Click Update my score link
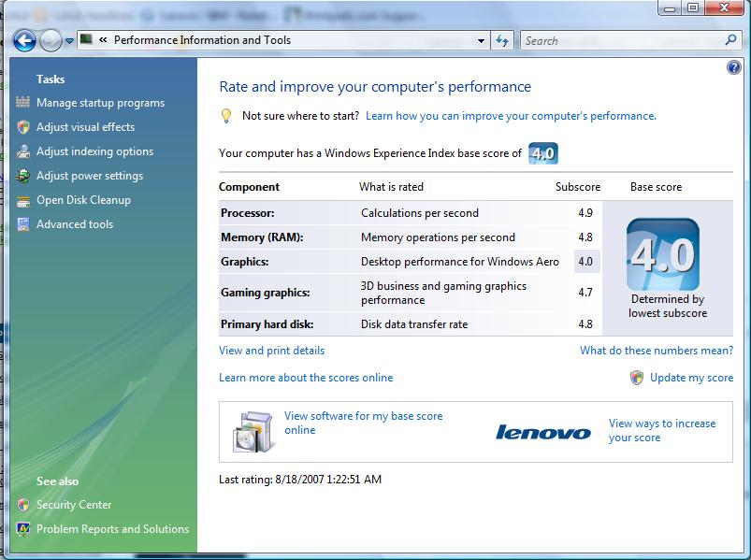Image resolution: width=751 pixels, height=560 pixels. pyautogui.click(x=691, y=378)
